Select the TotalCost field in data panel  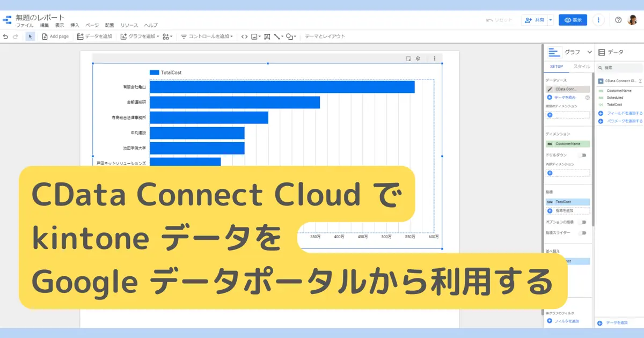(614, 105)
